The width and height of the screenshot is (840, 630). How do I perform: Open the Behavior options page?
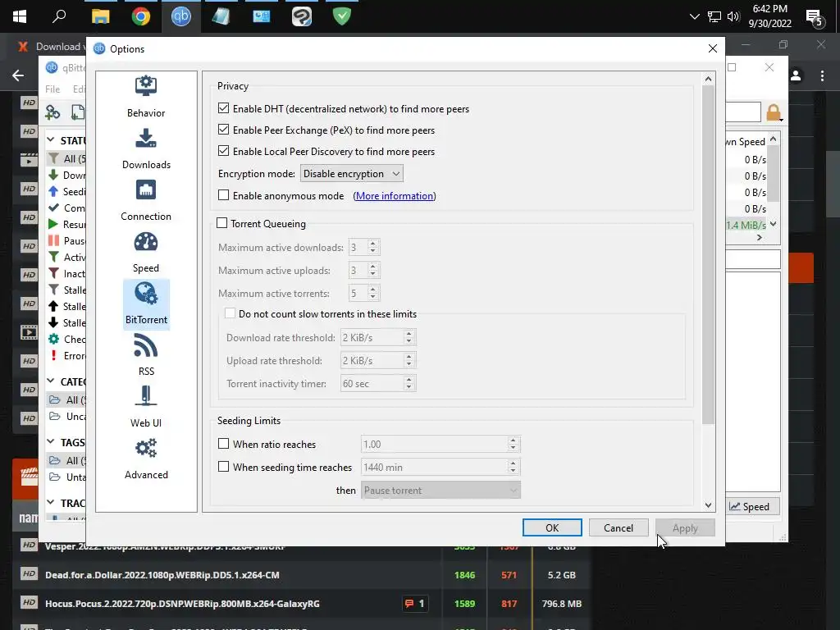(146, 97)
